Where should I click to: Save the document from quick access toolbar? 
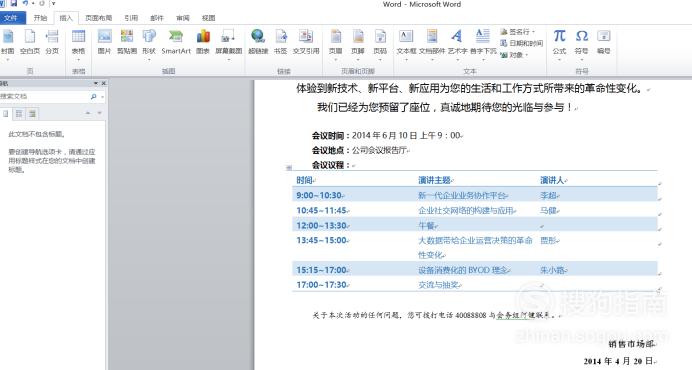click(x=14, y=4)
